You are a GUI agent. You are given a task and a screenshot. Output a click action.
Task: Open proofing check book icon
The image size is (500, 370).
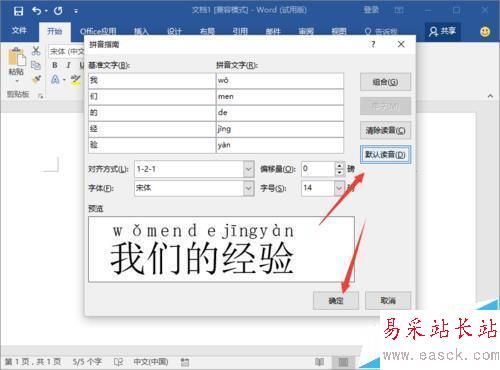118,362
